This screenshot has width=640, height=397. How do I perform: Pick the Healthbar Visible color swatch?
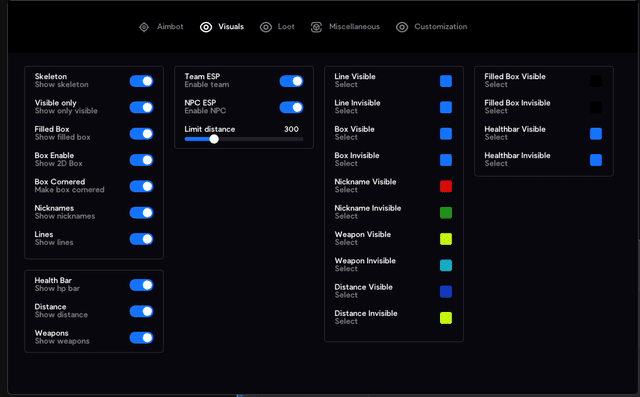point(596,133)
